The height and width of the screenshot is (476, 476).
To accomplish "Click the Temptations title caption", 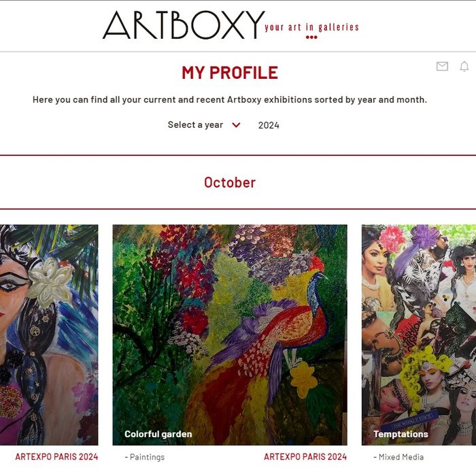I will pyautogui.click(x=401, y=434).
